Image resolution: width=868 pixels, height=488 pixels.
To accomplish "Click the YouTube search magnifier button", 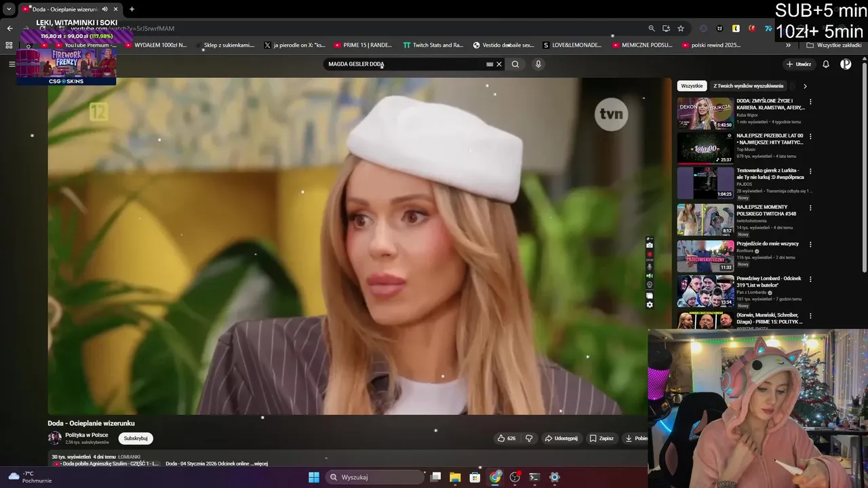I will (x=515, y=64).
